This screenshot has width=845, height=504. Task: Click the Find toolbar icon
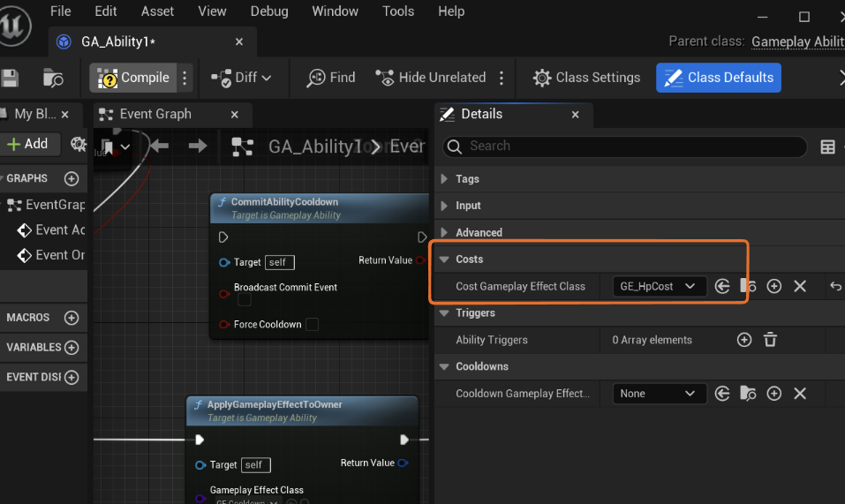[330, 78]
